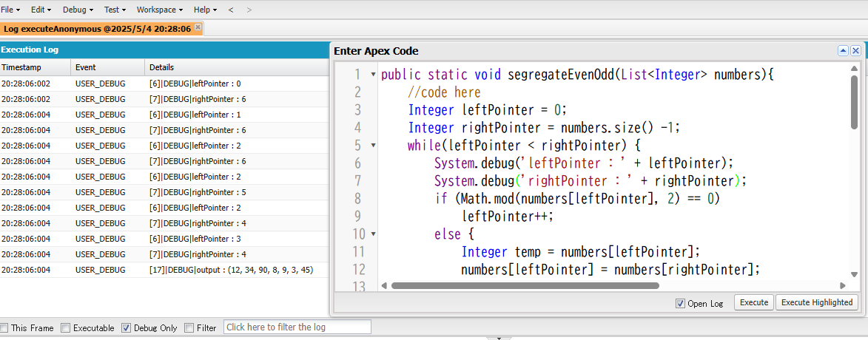This screenshot has width=868, height=340.
Task: Click the //code here comment line
Action: point(445,92)
